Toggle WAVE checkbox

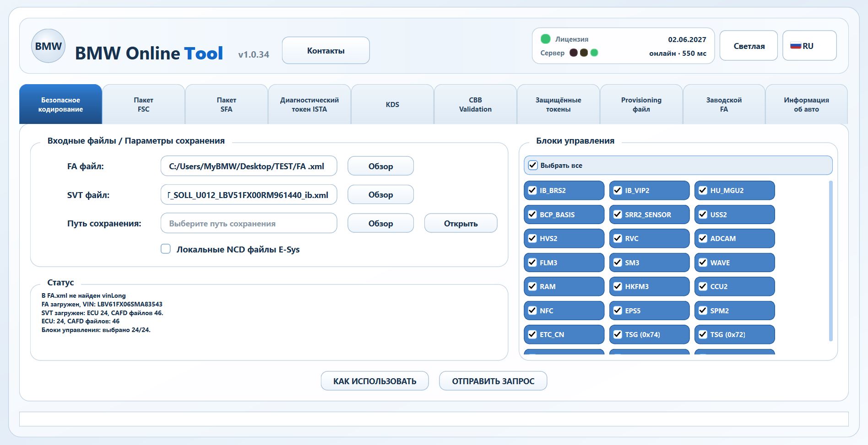point(703,263)
